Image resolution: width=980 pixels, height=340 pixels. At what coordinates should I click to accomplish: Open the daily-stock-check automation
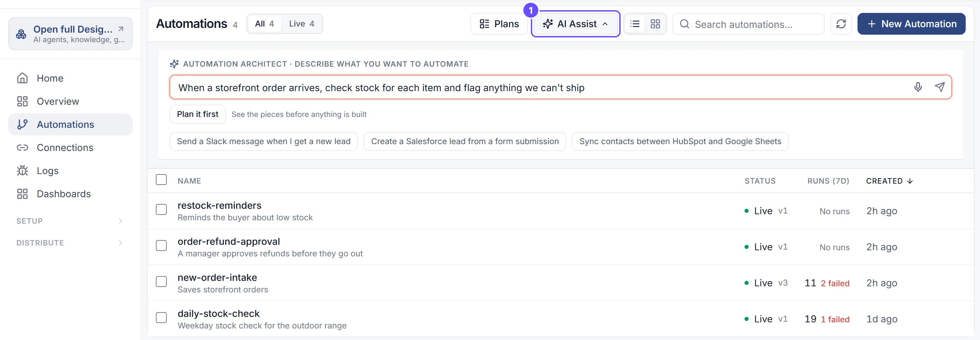(x=218, y=314)
